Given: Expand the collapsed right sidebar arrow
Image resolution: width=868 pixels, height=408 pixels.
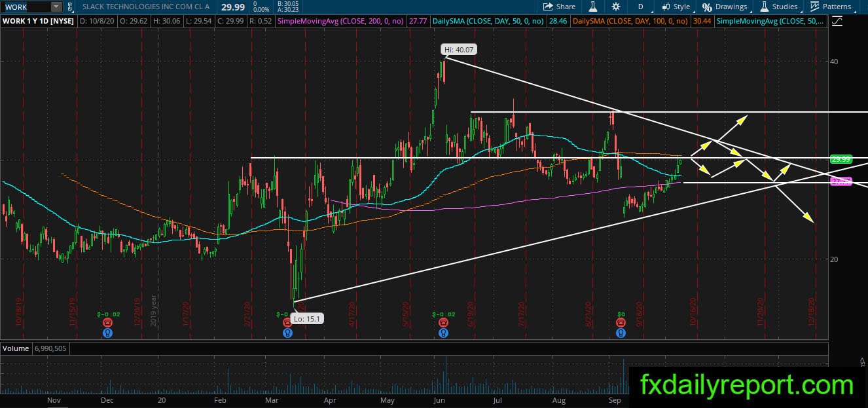Looking at the screenshot, I should pyautogui.click(x=863, y=361).
